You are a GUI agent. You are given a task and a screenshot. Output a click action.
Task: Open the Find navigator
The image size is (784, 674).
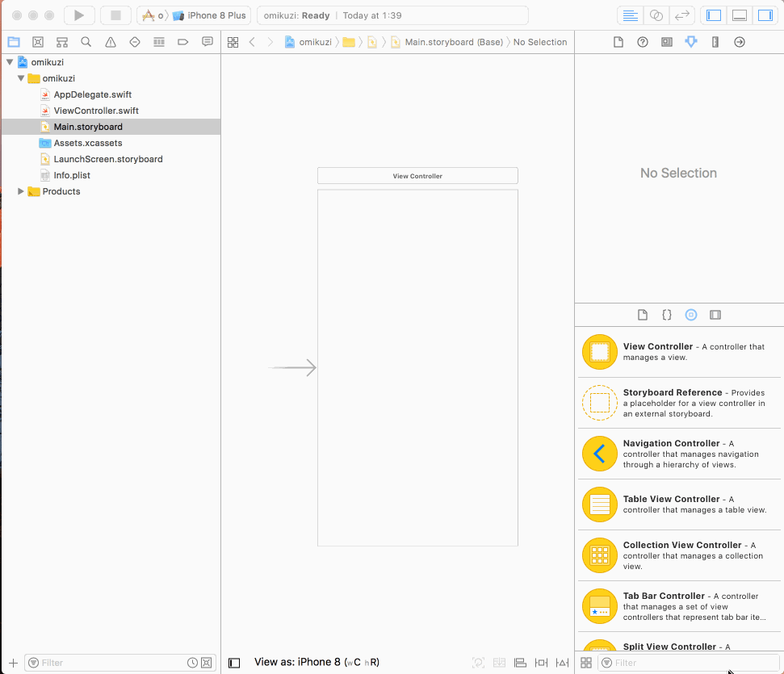[86, 42]
